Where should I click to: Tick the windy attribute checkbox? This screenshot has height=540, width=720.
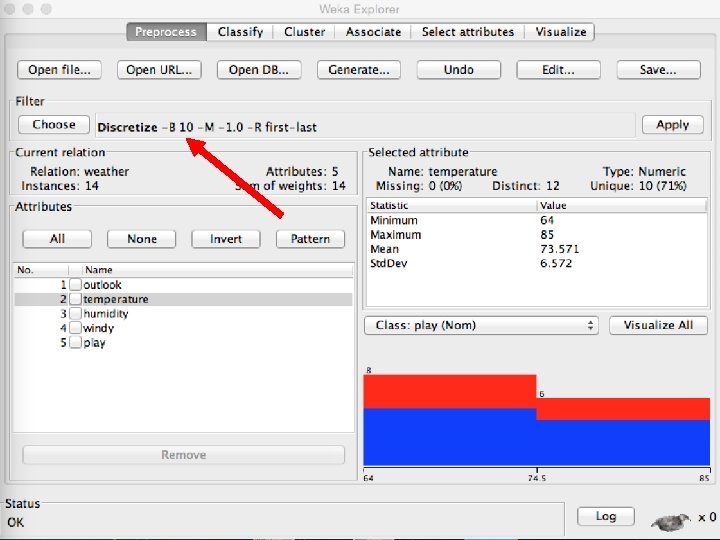[75, 328]
